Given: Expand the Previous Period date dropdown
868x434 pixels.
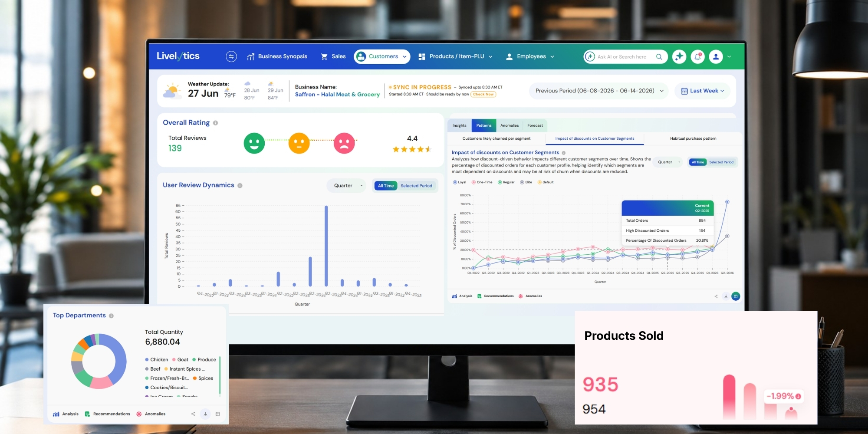Looking at the screenshot, I should point(599,91).
